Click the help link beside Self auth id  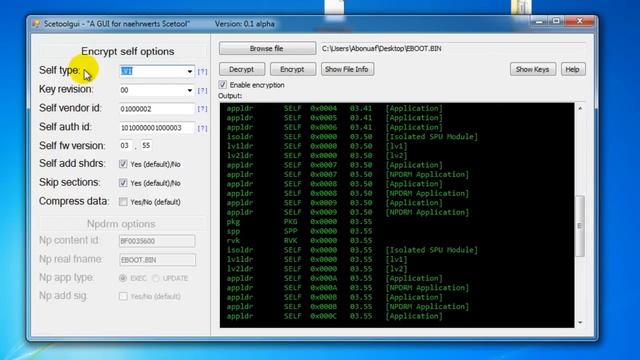202,128
